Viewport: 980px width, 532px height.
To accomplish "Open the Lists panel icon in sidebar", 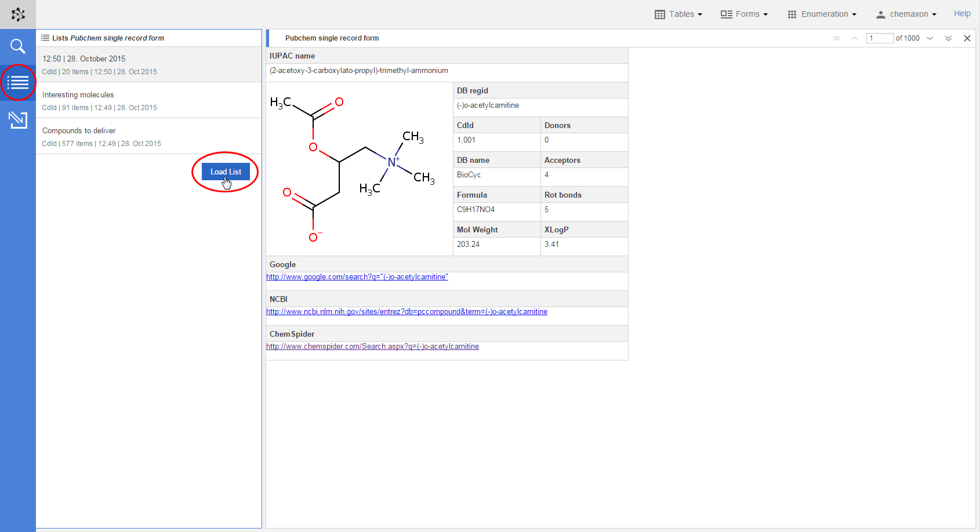I will point(18,83).
